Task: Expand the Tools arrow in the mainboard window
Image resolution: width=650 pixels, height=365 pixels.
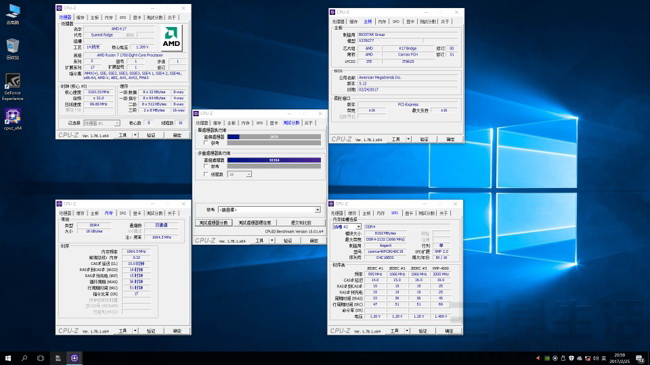Action: tap(408, 139)
